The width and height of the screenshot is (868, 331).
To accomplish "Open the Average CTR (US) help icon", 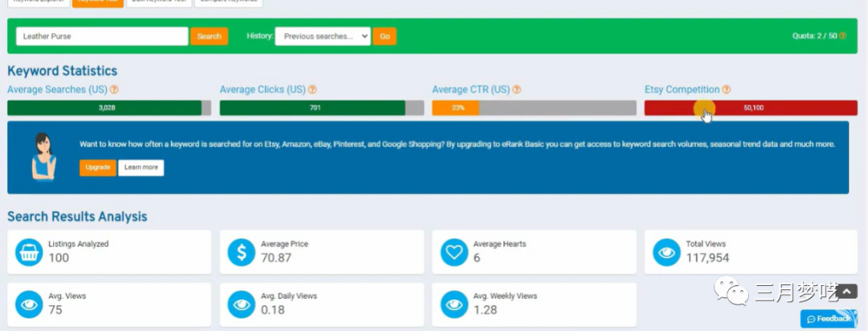I will (x=517, y=90).
